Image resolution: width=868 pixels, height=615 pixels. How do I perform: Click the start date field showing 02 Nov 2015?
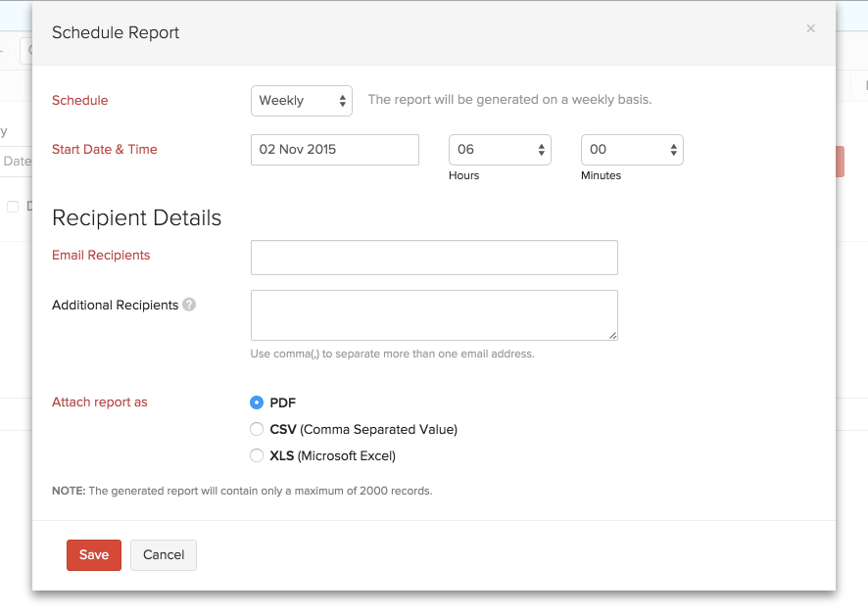(335, 150)
